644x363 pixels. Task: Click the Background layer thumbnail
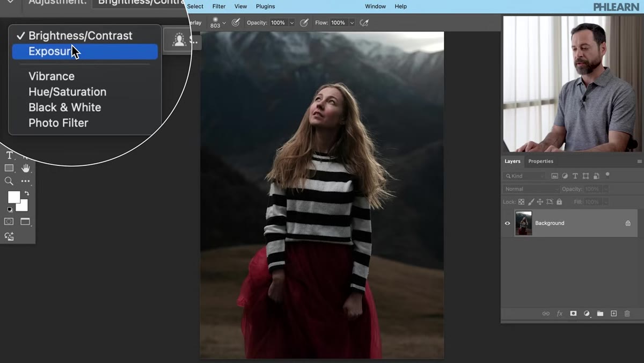coord(523,223)
